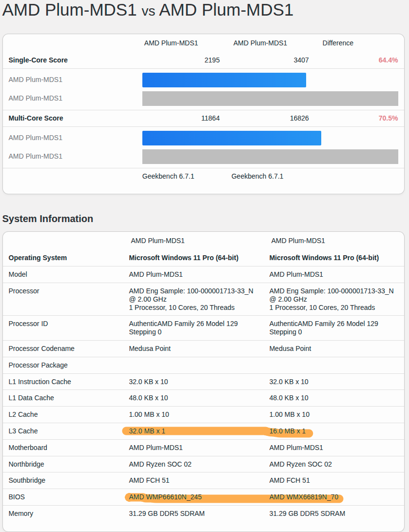Screen dimensions: 409x532
Task: Click the Northbridge row label
Action: pyautogui.click(x=26, y=464)
